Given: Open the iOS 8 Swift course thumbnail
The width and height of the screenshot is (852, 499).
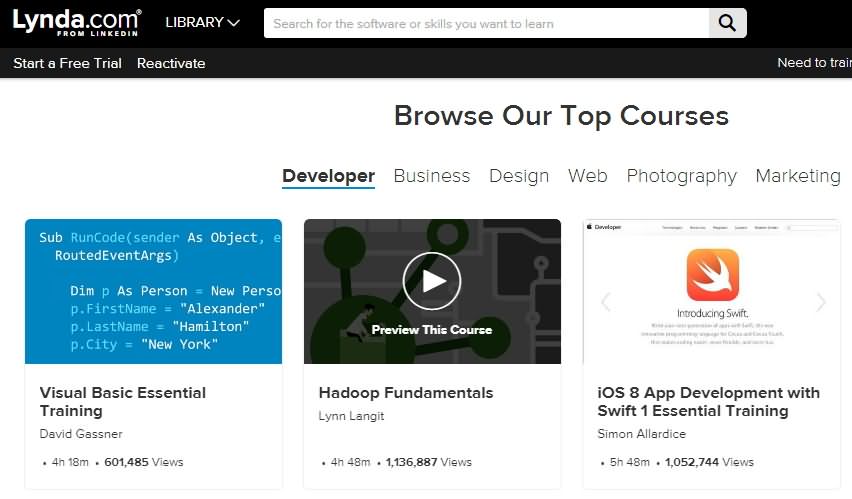Looking at the screenshot, I should click(712, 291).
